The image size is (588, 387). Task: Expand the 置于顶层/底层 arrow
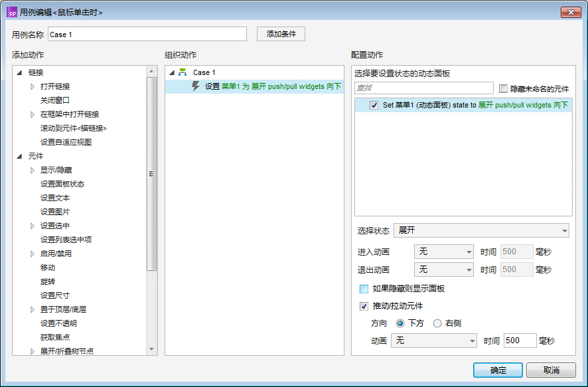pyautogui.click(x=33, y=309)
